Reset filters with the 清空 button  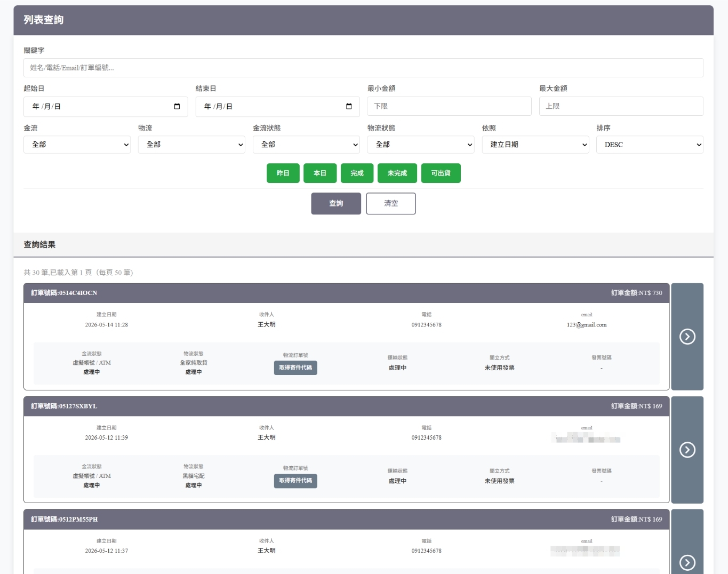(391, 203)
